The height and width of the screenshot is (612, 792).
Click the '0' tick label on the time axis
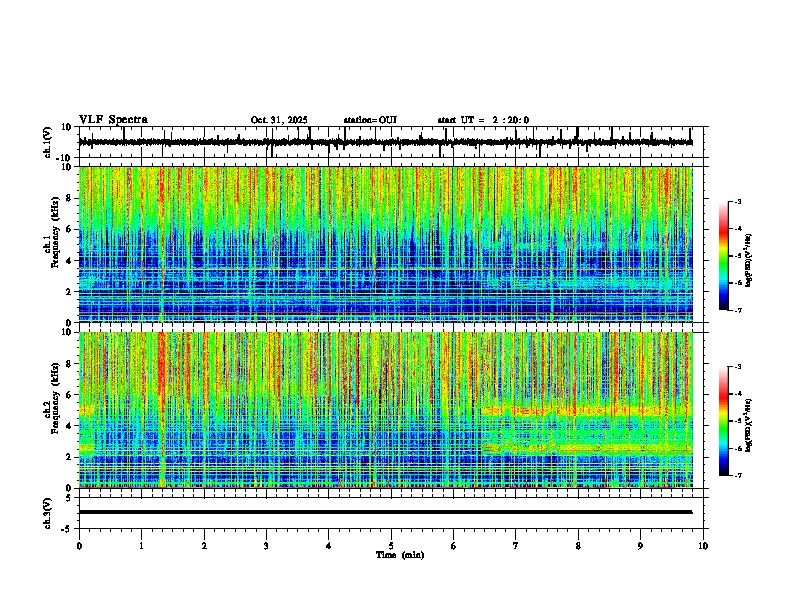tap(79, 546)
